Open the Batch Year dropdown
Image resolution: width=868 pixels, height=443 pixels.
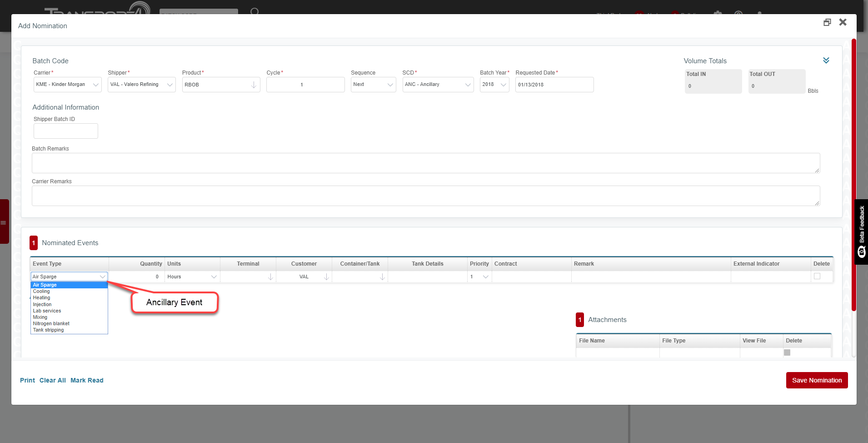click(503, 85)
